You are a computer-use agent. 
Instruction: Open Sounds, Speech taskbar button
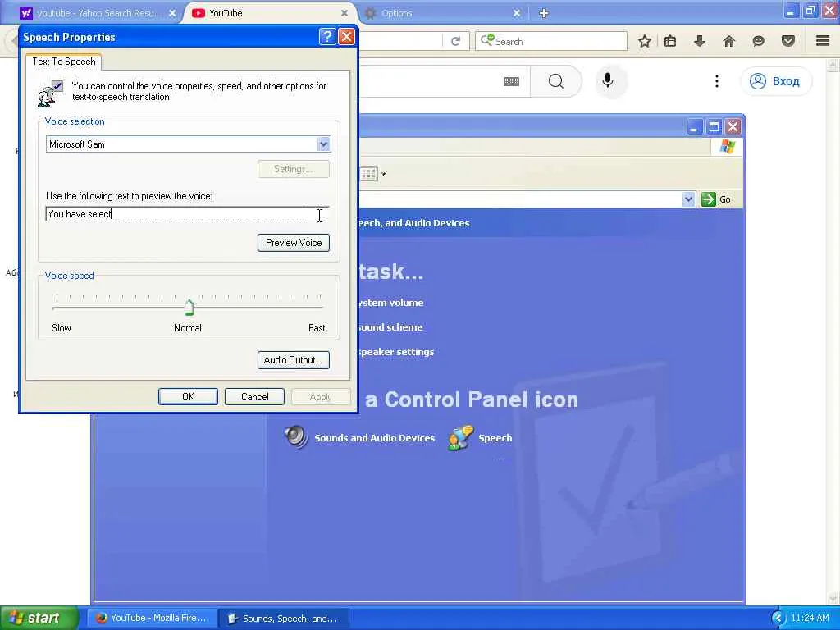click(285, 619)
